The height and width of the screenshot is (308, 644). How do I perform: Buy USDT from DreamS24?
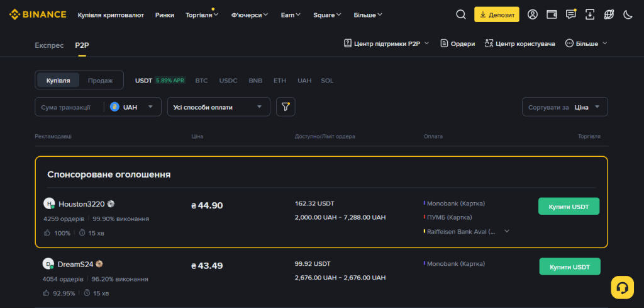tap(570, 266)
